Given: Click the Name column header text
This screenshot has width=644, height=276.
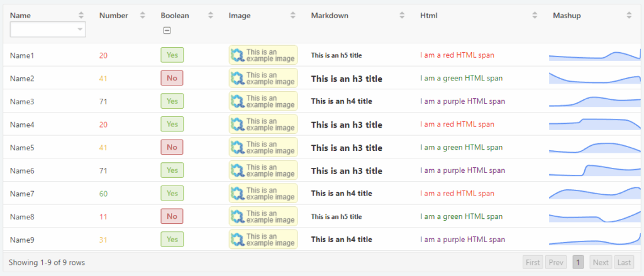Looking at the screenshot, I should coord(20,15).
